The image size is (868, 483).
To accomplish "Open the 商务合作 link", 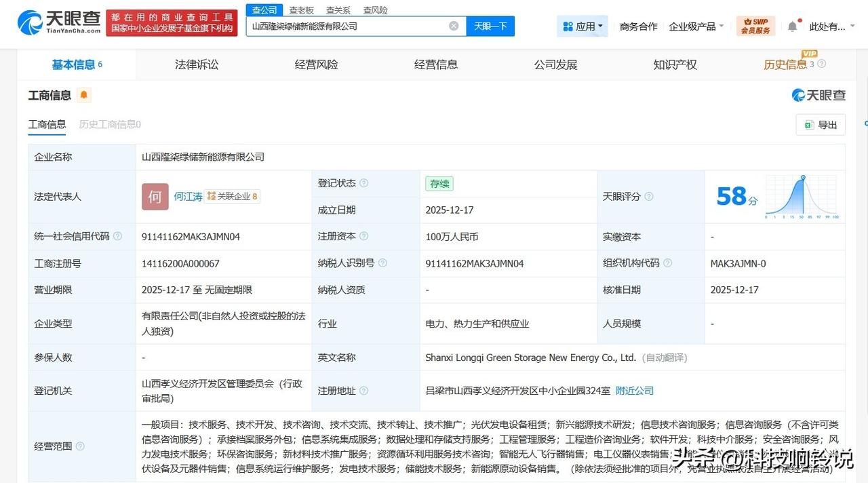I will point(638,26).
